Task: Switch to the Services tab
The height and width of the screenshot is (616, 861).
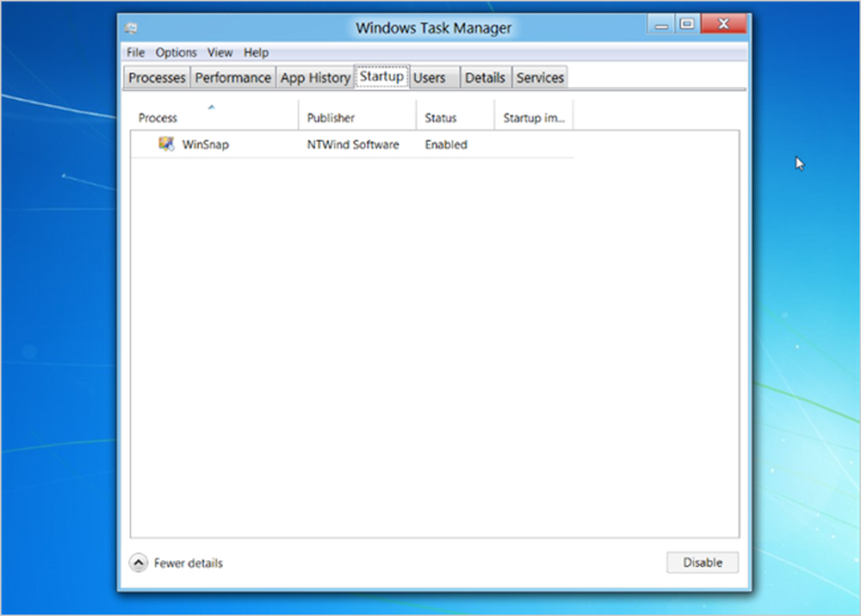Action: point(540,78)
